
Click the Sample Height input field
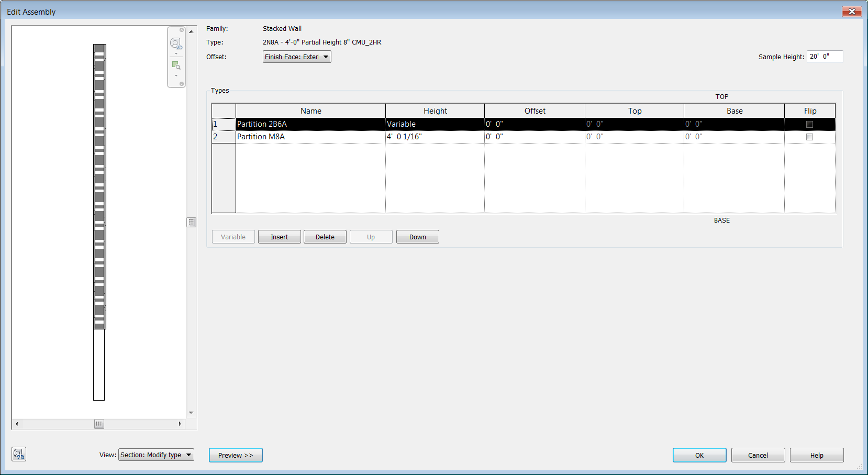[x=825, y=57]
